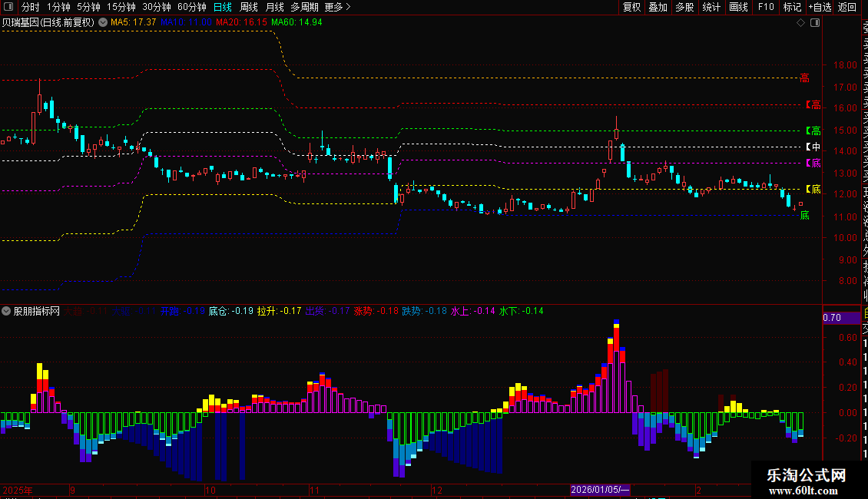Click the MA10: 11.00 label
The height and width of the screenshot is (499, 868).
tap(186, 22)
